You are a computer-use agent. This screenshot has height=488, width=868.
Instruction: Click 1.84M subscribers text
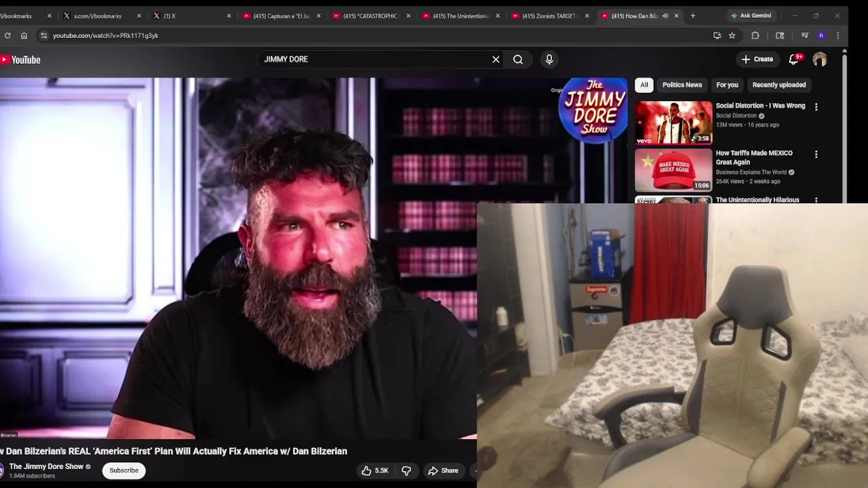pyautogui.click(x=32, y=476)
